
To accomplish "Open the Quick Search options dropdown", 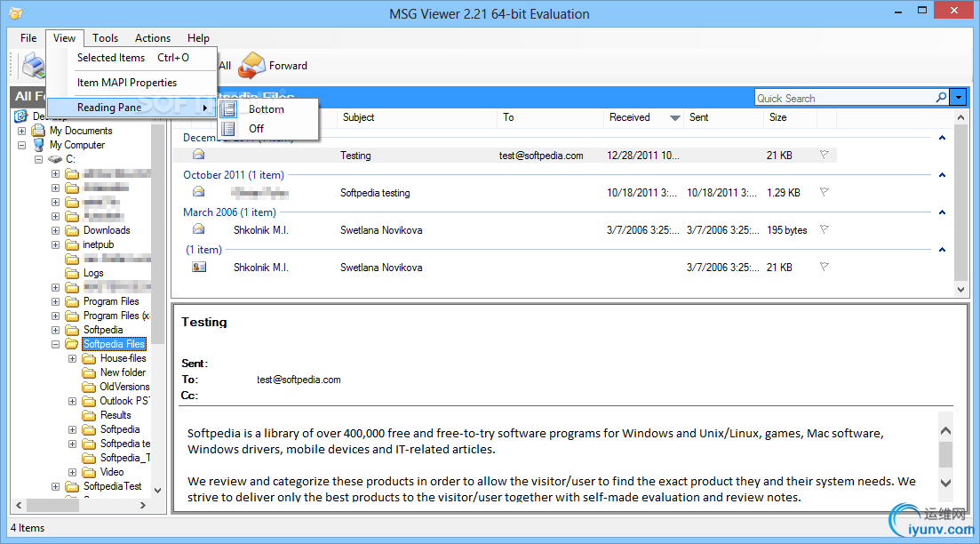I will click(x=958, y=98).
